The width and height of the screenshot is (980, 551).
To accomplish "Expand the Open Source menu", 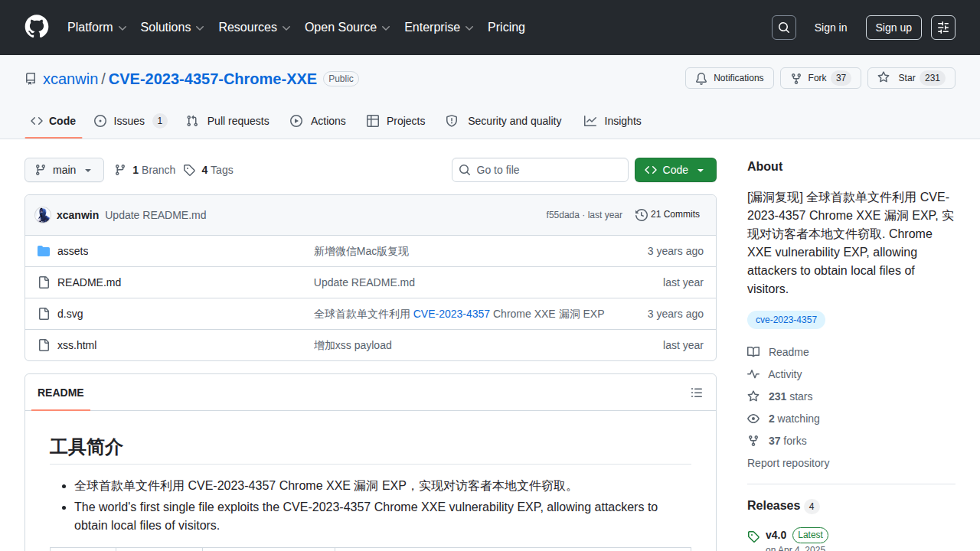I will tap(348, 28).
